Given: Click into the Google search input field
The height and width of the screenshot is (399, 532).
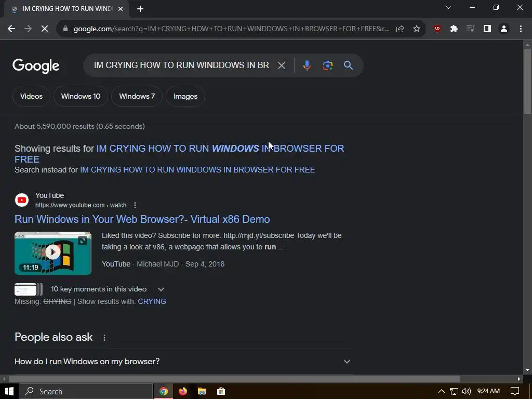Looking at the screenshot, I should click(181, 65).
